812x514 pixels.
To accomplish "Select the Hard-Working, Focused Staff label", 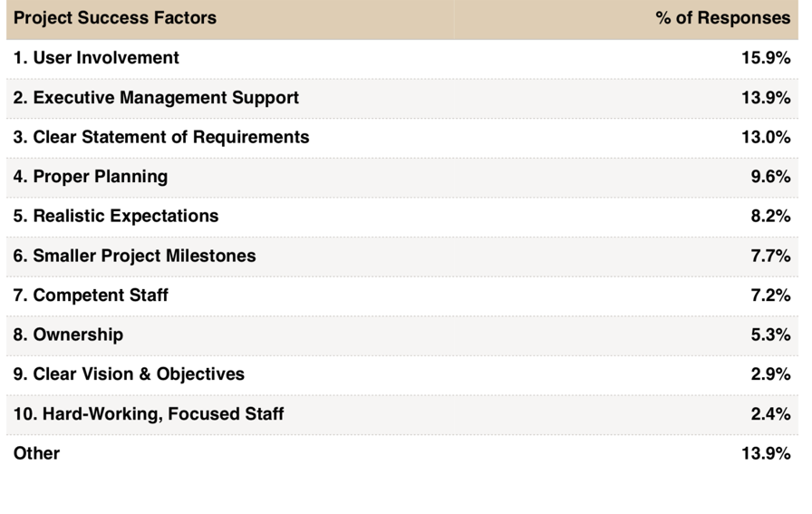I will [x=149, y=414].
